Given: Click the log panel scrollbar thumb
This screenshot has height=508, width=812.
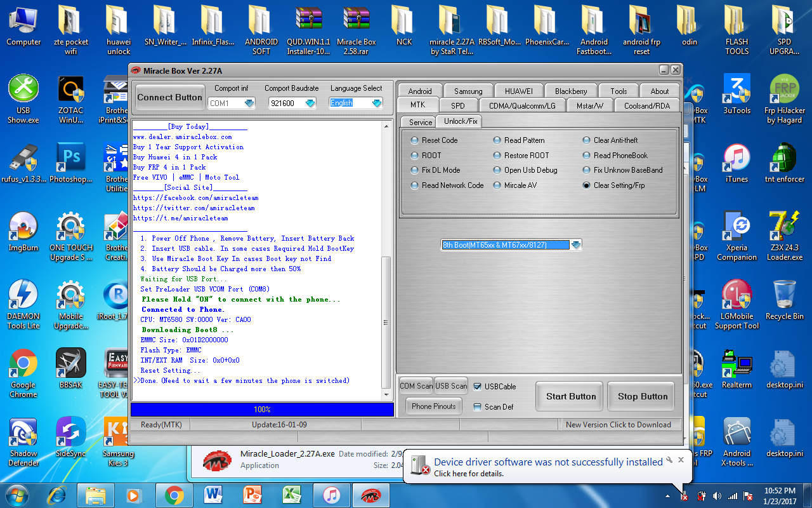Looking at the screenshot, I should [x=386, y=321].
